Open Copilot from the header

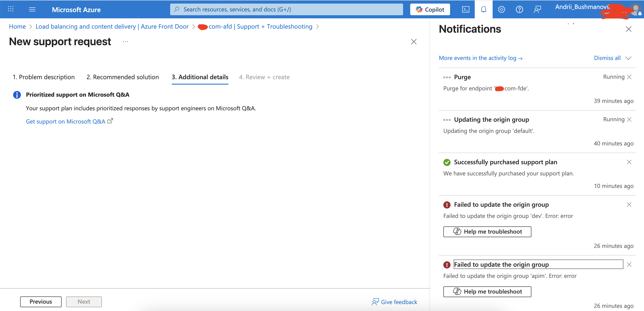(x=430, y=9)
